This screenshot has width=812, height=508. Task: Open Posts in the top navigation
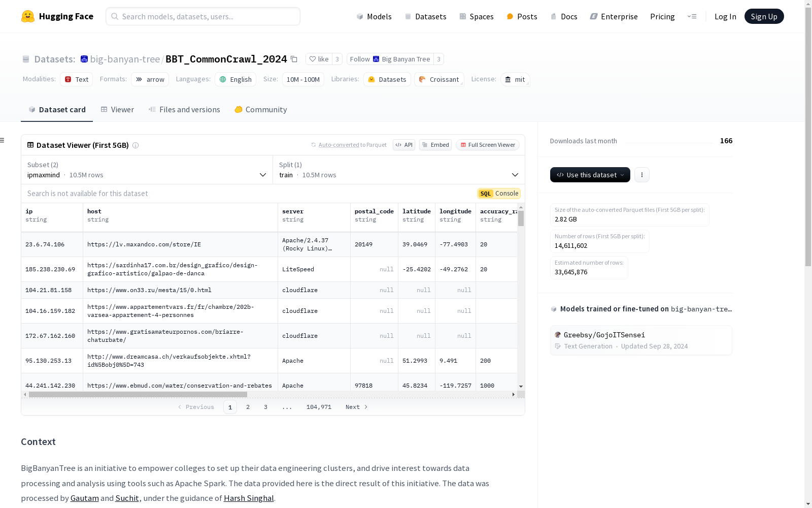(522, 16)
